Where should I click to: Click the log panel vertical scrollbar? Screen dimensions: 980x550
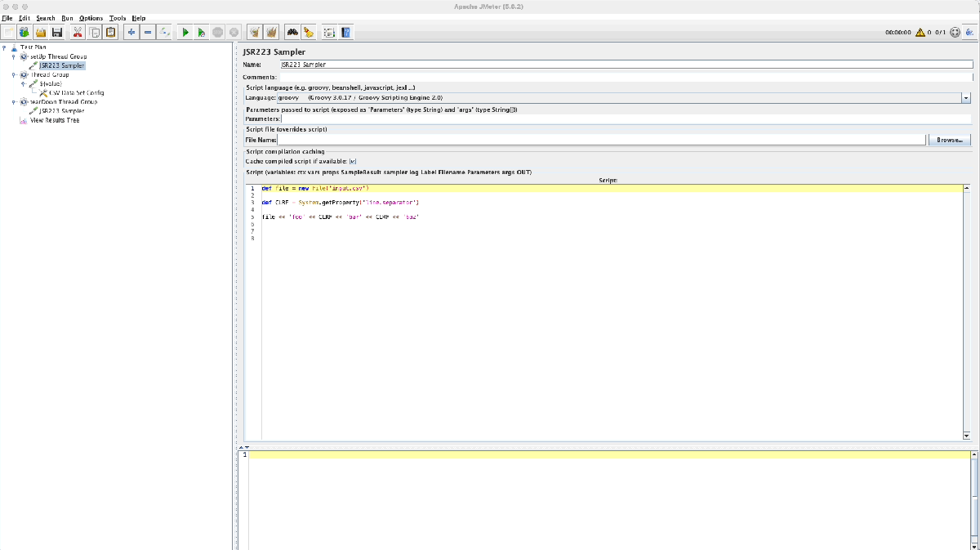(975, 499)
